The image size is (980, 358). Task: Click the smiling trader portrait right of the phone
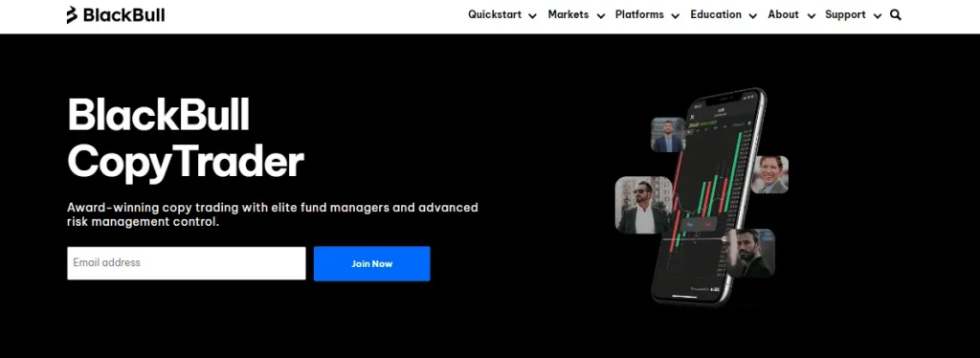tap(769, 174)
